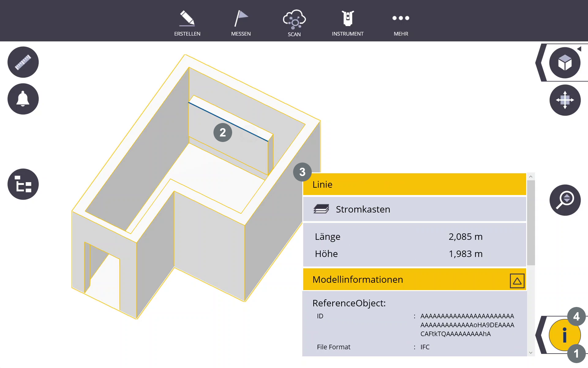Click the ruler measure tool button
Image resolution: width=588 pixels, height=368 pixels.
pos(23,62)
